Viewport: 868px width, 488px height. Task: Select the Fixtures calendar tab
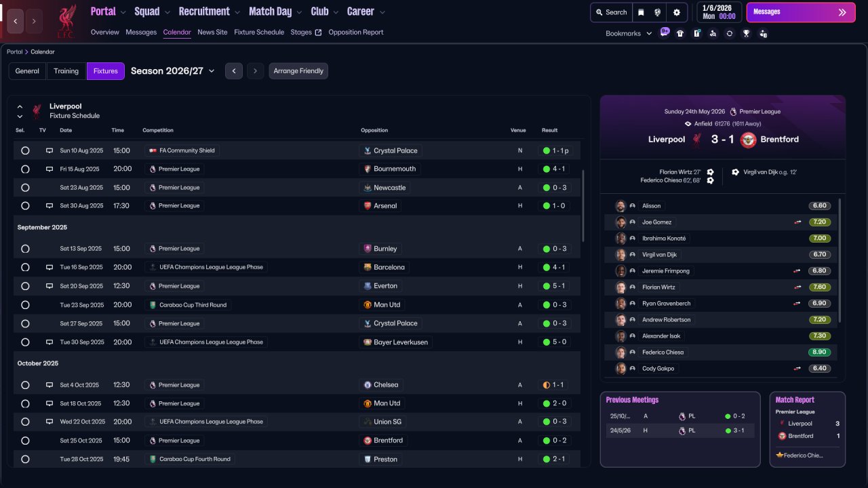106,71
